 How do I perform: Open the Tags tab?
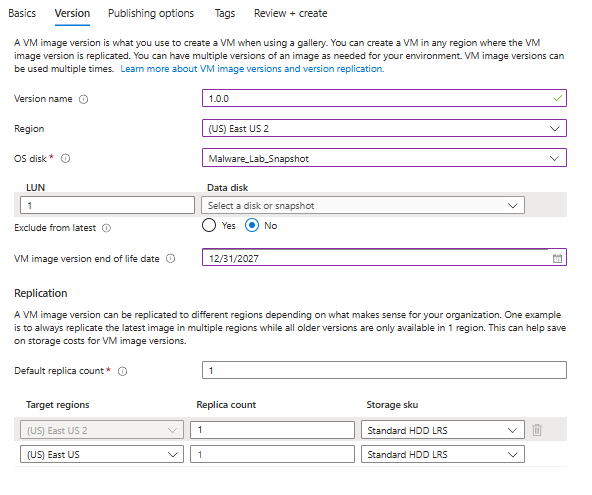[225, 13]
